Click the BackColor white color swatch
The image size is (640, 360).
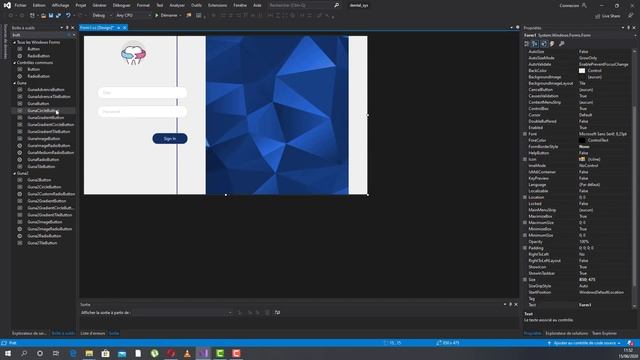pyautogui.click(x=582, y=71)
